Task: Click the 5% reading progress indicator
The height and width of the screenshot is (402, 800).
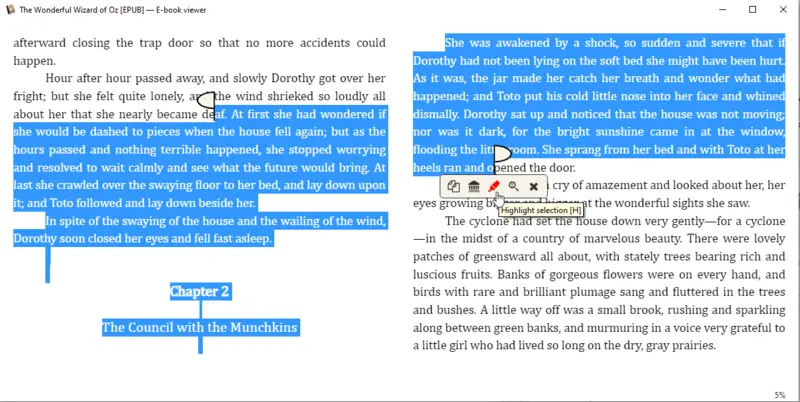Action: tap(780, 395)
